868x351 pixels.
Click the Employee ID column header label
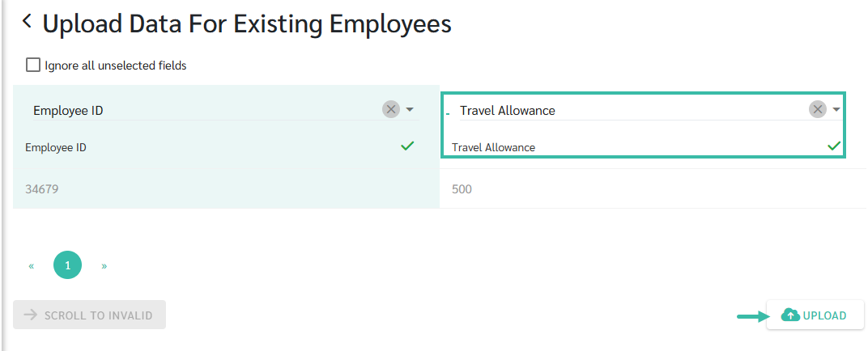tap(56, 148)
